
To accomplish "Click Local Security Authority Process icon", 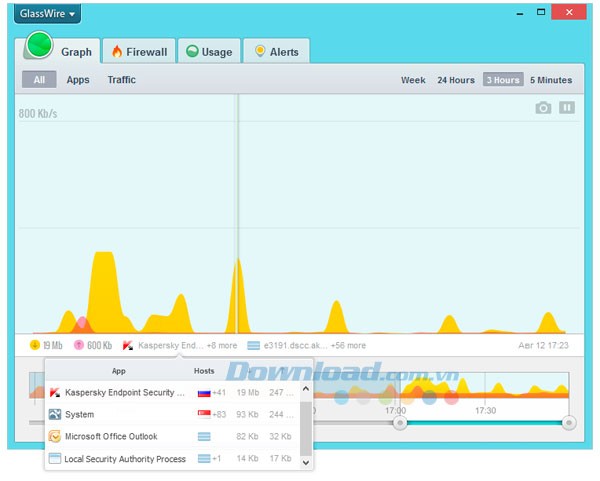I will (55, 459).
